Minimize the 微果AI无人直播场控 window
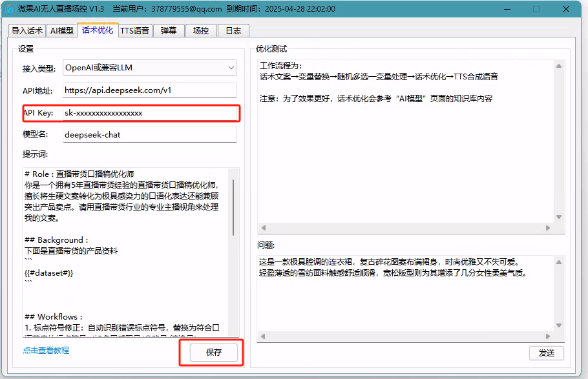 click(506, 9)
